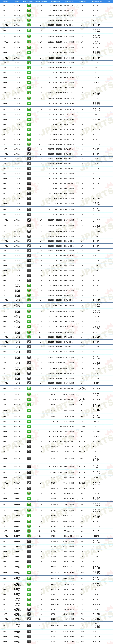Click production date 01.2015 ->
113x644 pixels.
click(55, 642)
